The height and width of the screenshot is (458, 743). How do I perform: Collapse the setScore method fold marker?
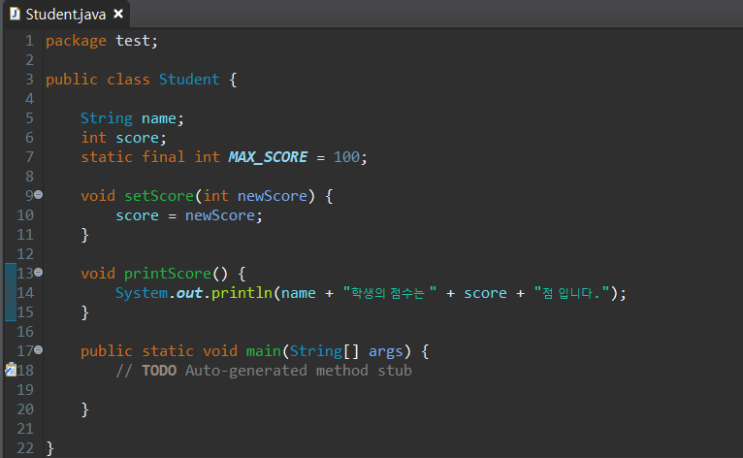coord(39,195)
